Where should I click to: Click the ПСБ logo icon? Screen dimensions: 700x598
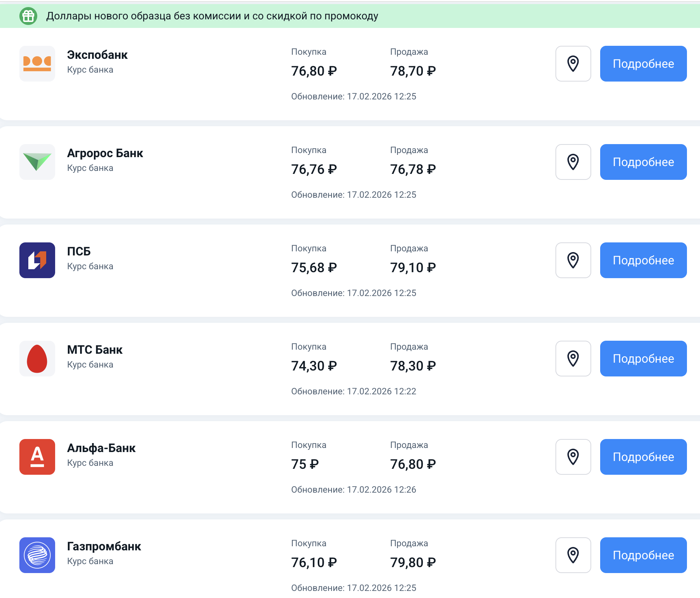(37, 260)
